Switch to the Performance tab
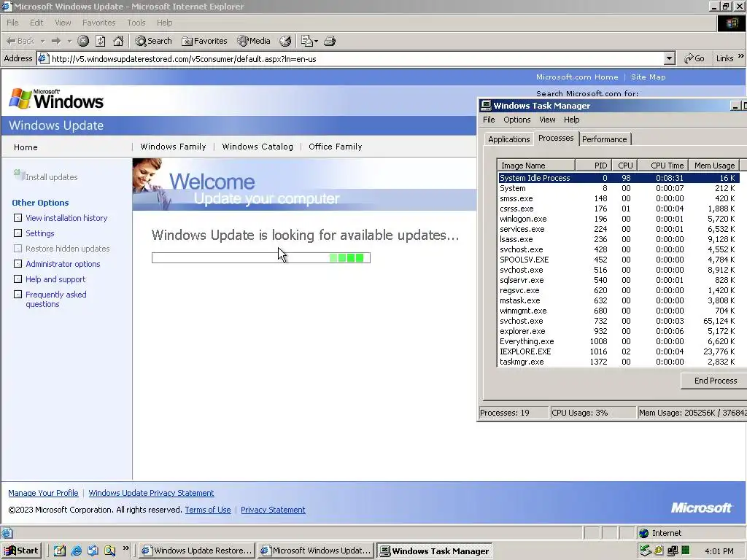 click(x=605, y=139)
